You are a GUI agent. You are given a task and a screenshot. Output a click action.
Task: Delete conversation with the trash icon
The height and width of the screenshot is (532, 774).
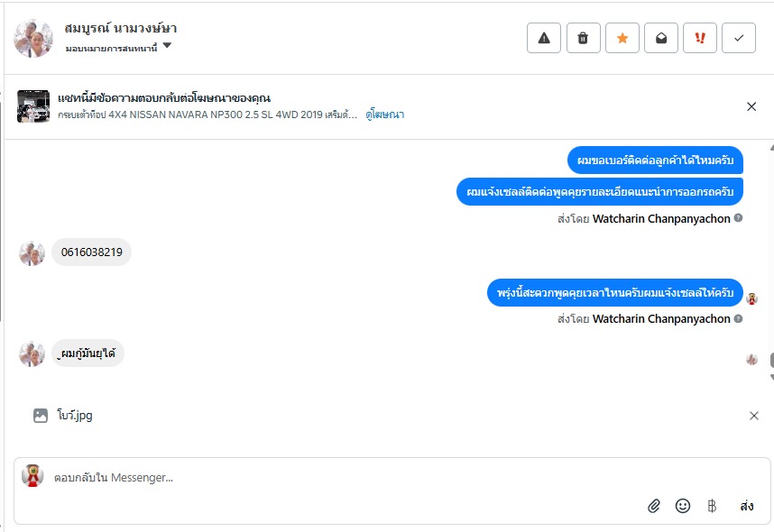[583, 38]
